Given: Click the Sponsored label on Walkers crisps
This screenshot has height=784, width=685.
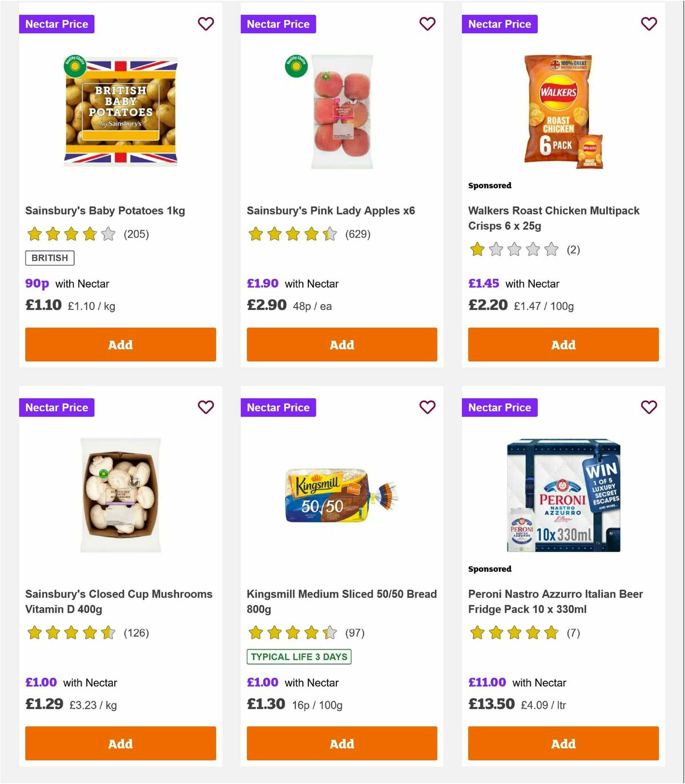Looking at the screenshot, I should click(489, 185).
